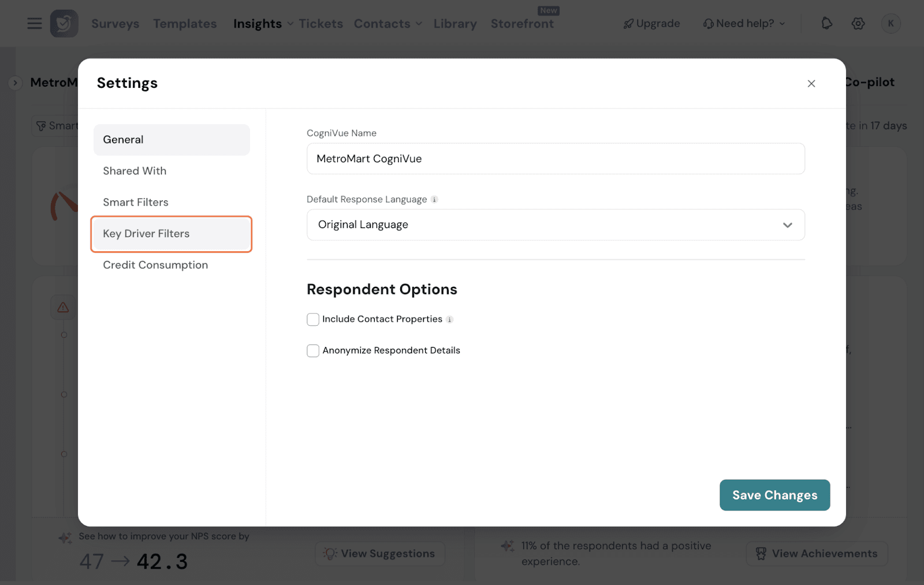Open the settings gear icon
924x585 pixels.
[x=858, y=24]
